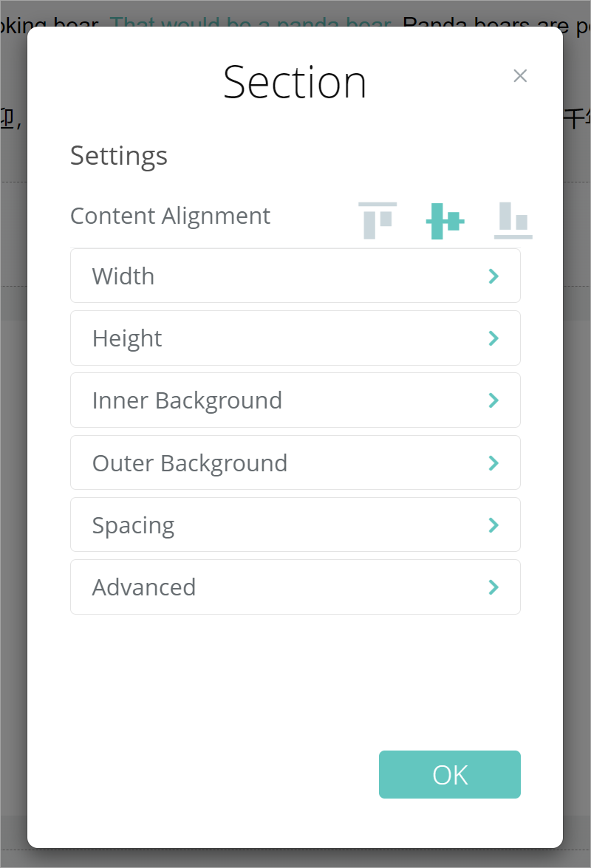Click the chevron arrow beside Height
Screen dimensions: 591x868
493,338
